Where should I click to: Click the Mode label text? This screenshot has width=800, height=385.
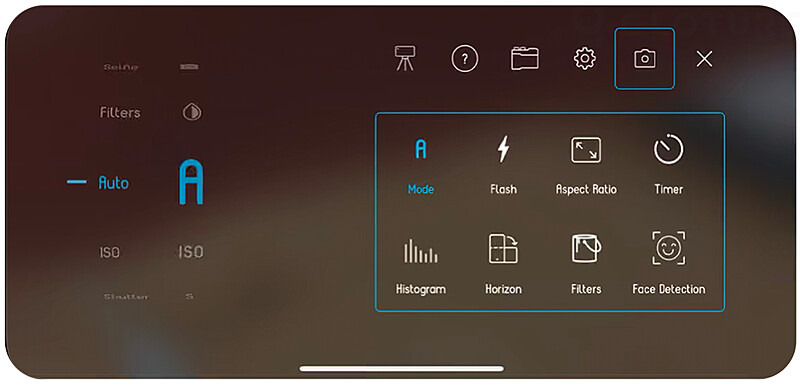(x=421, y=190)
